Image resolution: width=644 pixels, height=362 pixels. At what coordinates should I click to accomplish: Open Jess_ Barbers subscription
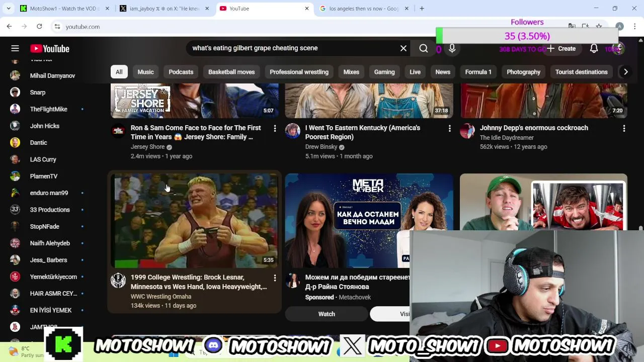click(48, 260)
